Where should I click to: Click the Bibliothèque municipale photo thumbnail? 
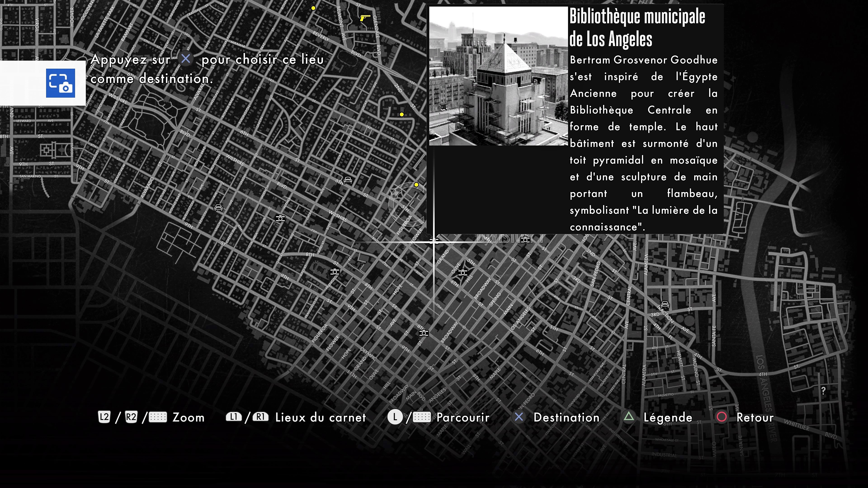click(498, 76)
